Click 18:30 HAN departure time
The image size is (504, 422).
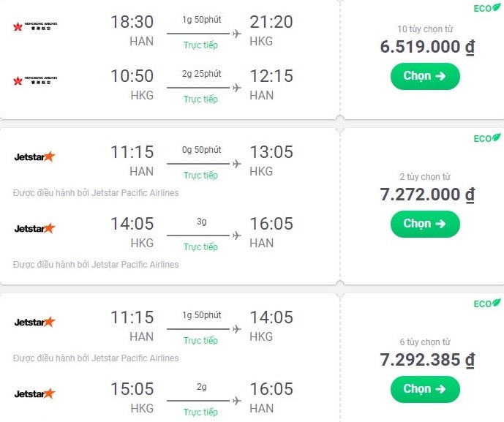click(x=132, y=22)
